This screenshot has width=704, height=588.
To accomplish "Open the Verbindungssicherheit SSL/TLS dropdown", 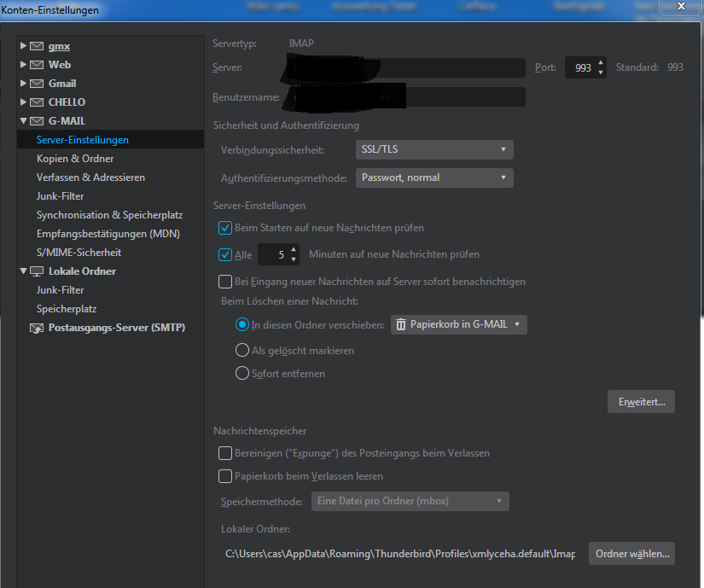I will (x=433, y=150).
